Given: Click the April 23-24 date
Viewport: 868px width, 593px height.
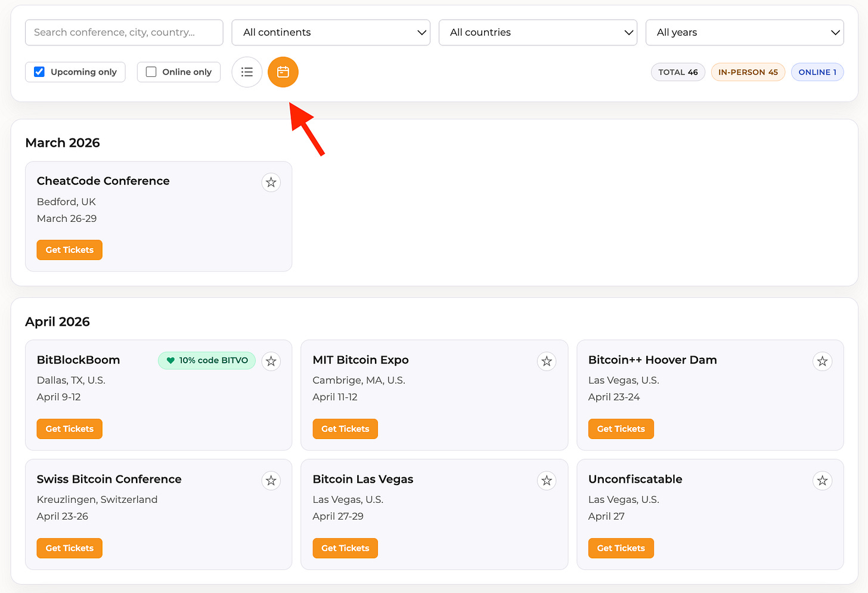Looking at the screenshot, I should coord(614,397).
